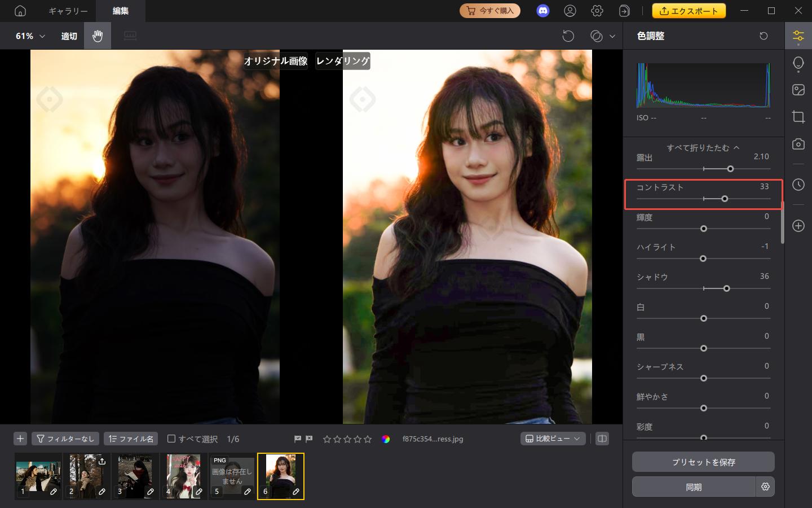Click the add photo plus icon
Viewport: 812px width, 508px height.
[x=20, y=439]
